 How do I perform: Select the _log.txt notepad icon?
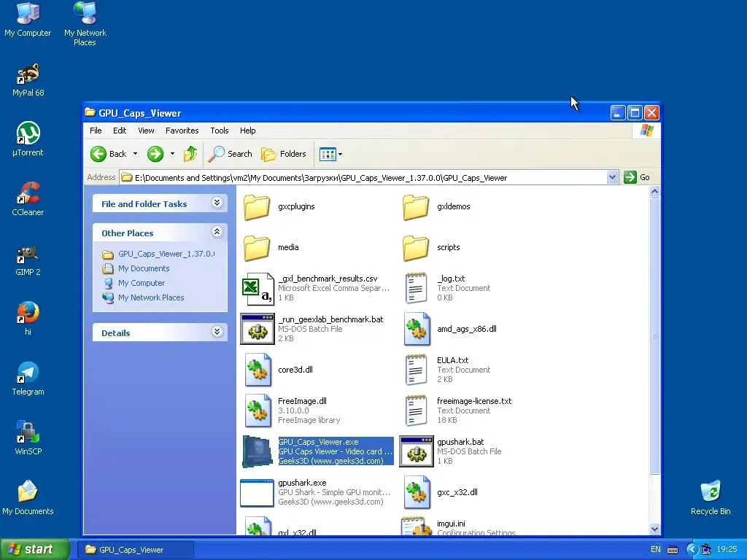point(416,288)
